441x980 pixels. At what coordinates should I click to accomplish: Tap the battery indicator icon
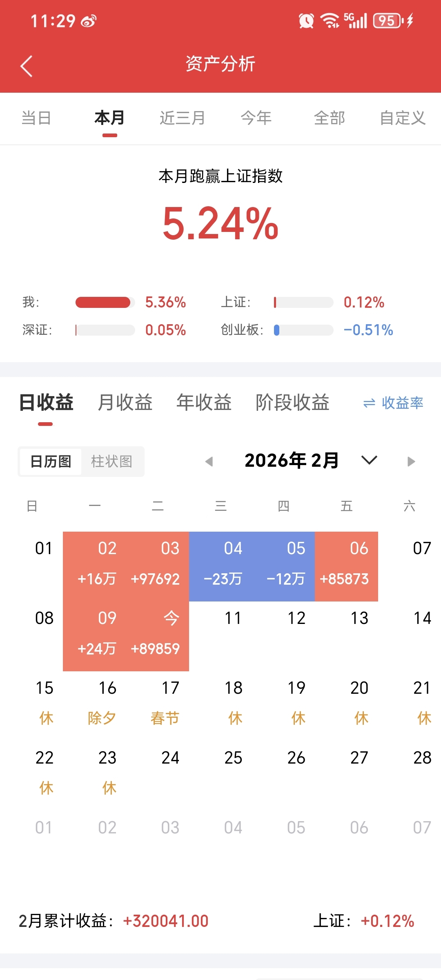[388, 21]
